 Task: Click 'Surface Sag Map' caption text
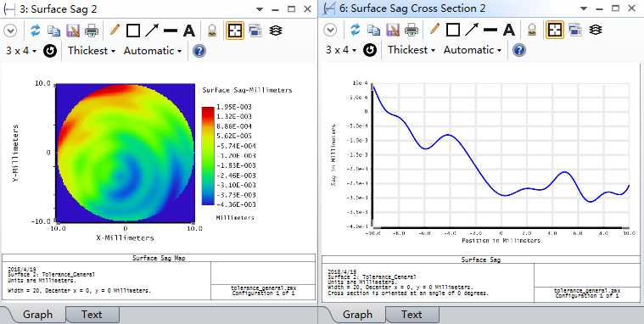click(x=159, y=259)
